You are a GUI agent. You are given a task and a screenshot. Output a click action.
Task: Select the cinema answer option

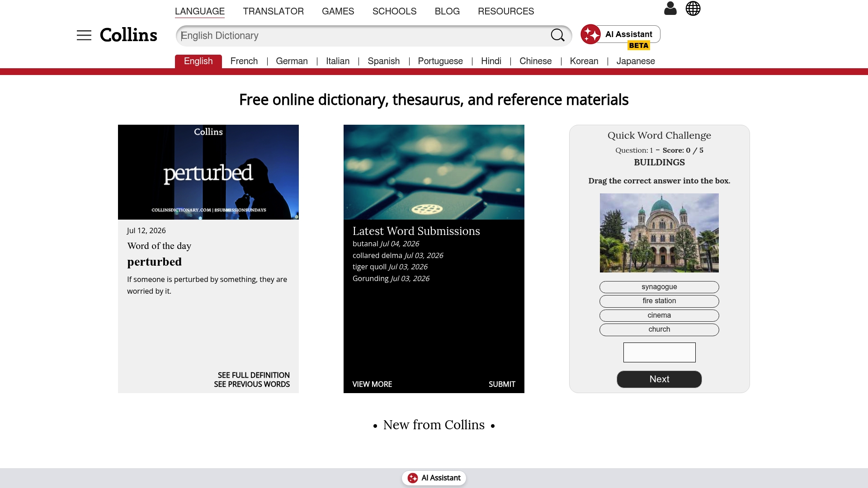click(x=659, y=315)
